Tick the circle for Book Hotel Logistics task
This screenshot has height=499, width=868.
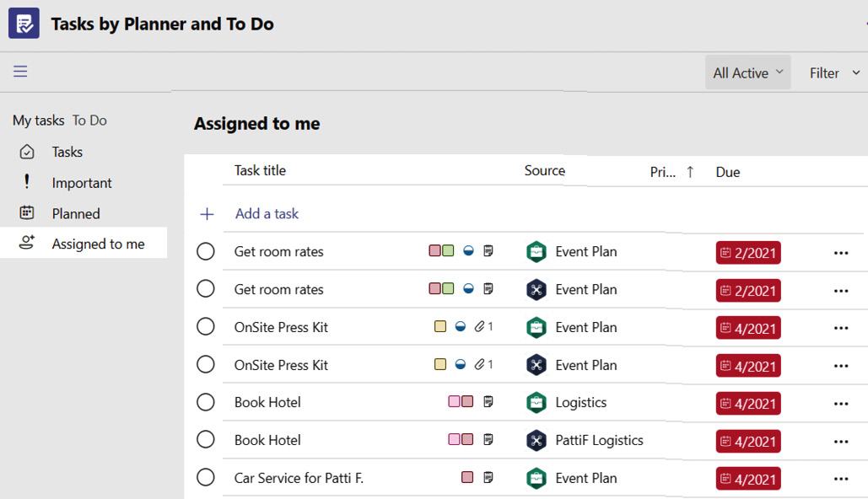coord(205,401)
